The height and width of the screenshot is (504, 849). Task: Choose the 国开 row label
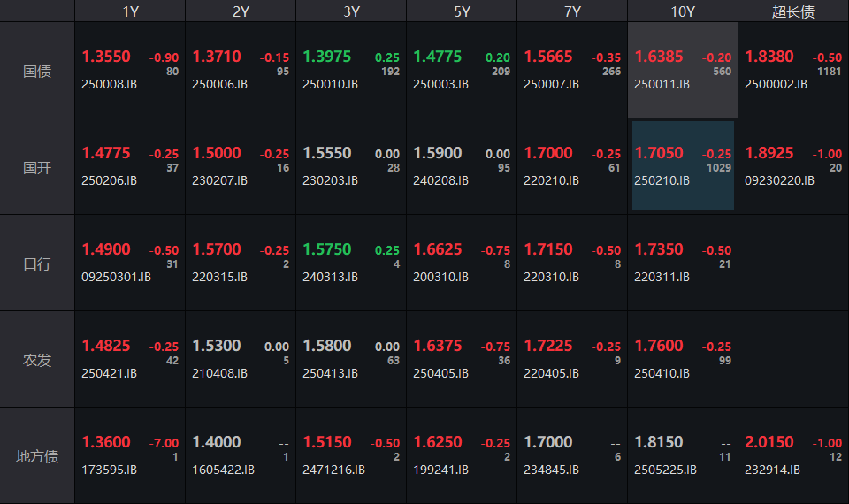pos(37,167)
